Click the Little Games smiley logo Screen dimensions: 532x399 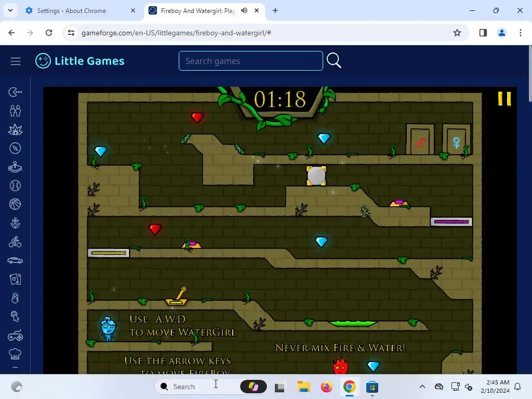(43, 61)
